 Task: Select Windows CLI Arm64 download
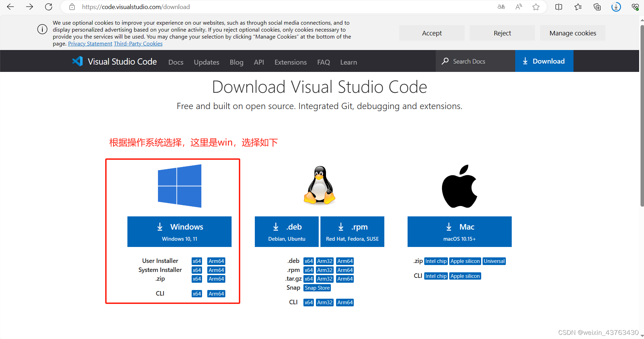click(216, 294)
